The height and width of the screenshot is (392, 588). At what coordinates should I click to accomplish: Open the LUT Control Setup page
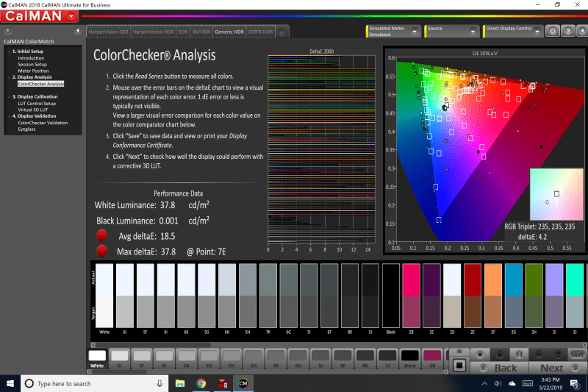coord(37,104)
